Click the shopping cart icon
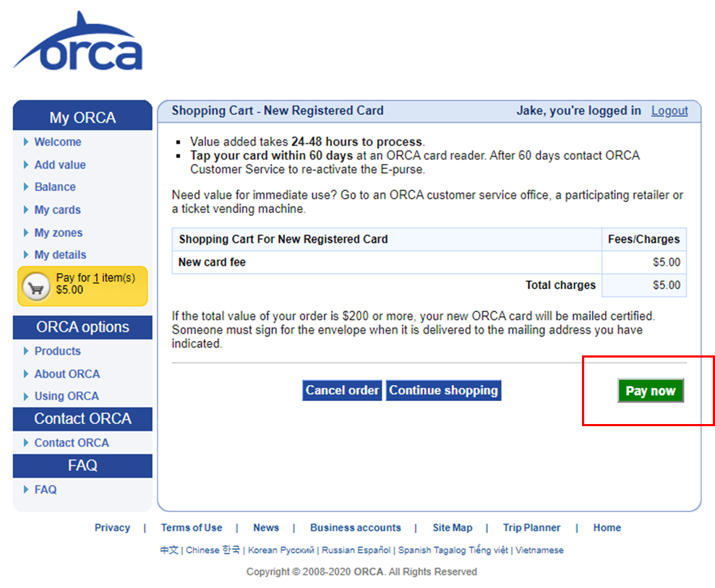 pos(36,287)
